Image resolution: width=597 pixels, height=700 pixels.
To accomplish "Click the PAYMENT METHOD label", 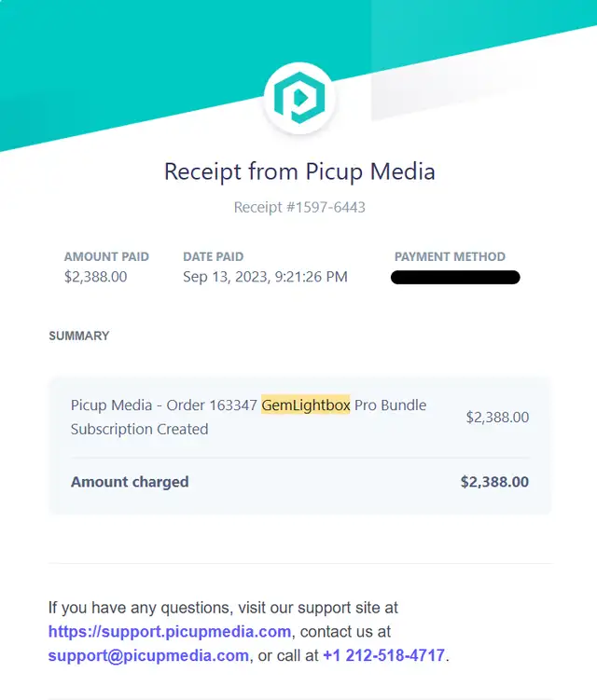I will (450, 256).
